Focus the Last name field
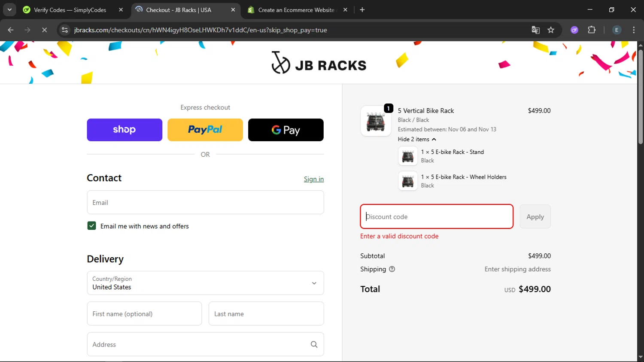 coord(266,313)
